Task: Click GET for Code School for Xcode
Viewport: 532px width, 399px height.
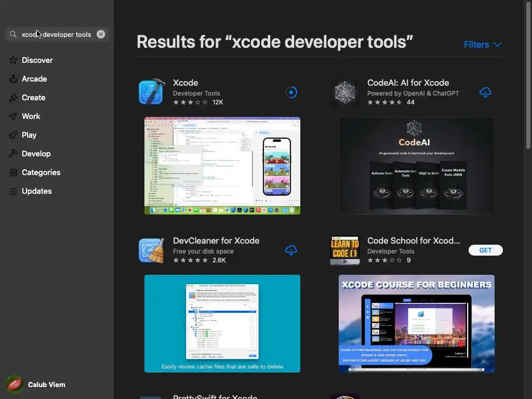Action: click(x=486, y=250)
